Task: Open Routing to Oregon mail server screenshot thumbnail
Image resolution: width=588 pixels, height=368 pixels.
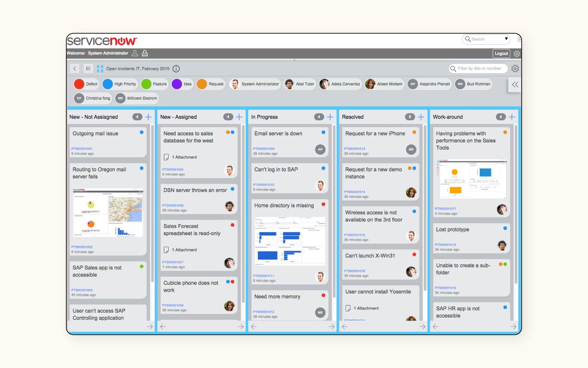Action: 108,212
